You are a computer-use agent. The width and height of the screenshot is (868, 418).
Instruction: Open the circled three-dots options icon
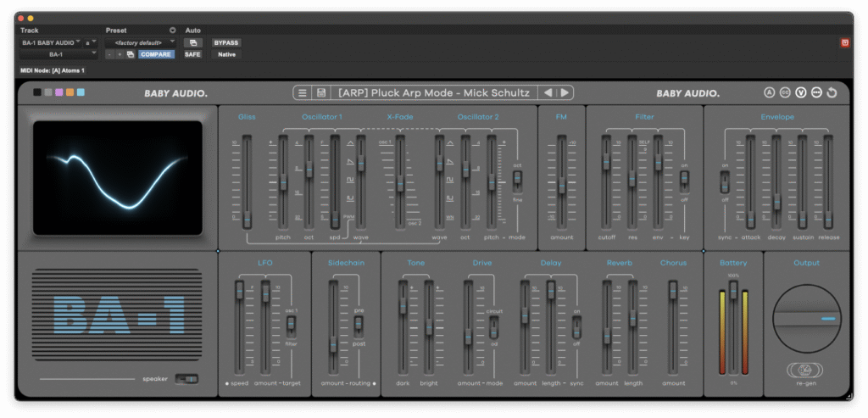tap(816, 93)
